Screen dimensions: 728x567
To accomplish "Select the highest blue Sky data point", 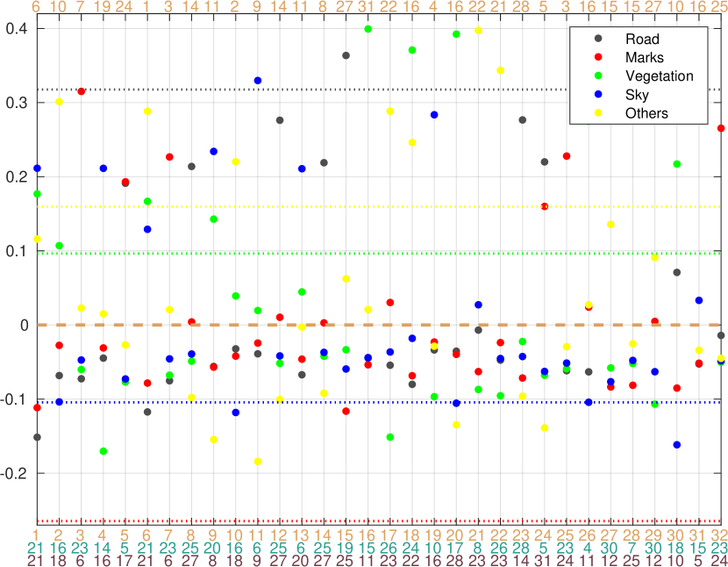I will click(x=258, y=81).
